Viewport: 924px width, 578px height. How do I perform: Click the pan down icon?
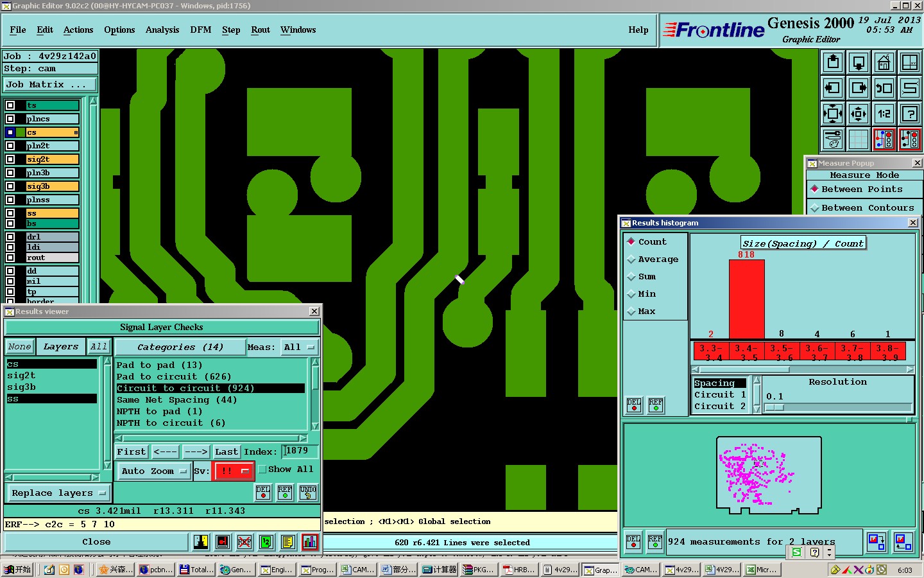[x=859, y=62]
